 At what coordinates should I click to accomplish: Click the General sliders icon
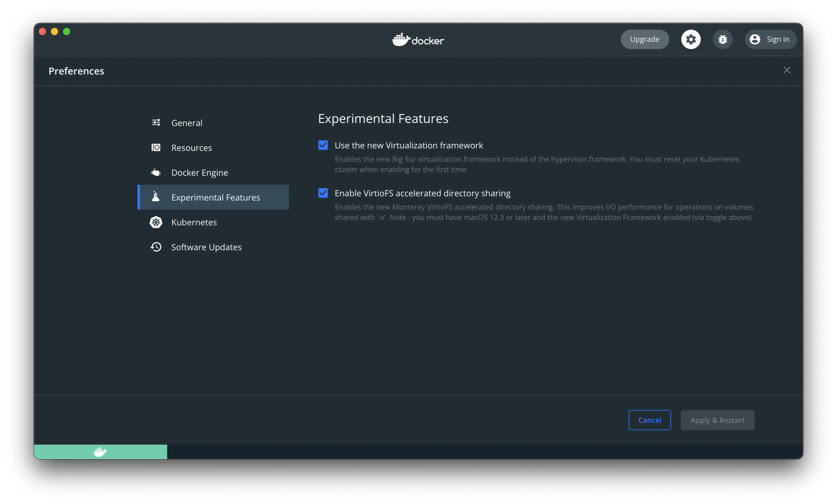click(x=156, y=123)
